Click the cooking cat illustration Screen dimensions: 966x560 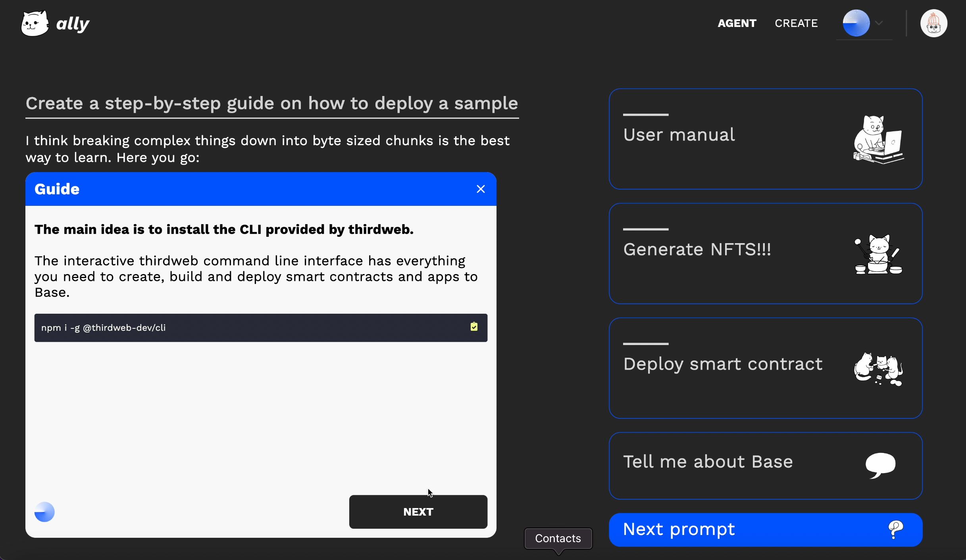878,254
